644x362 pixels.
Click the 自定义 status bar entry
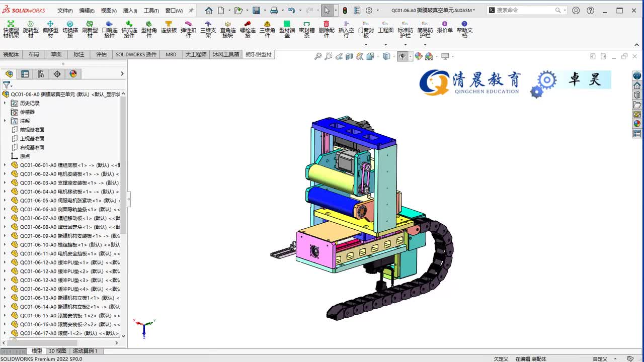click(600, 359)
